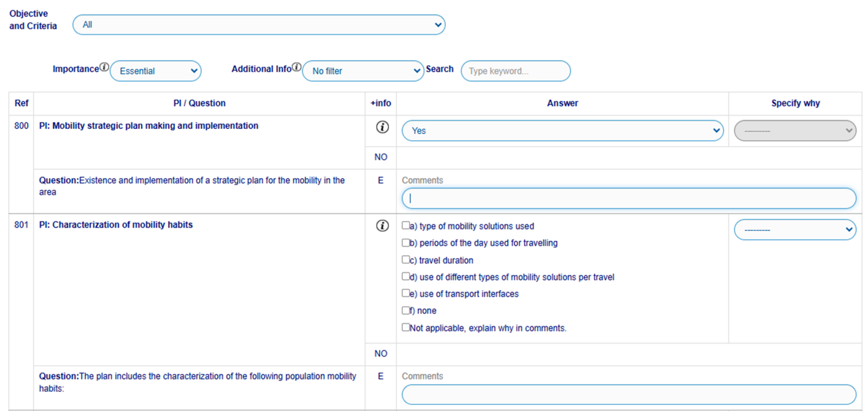This screenshot has width=868, height=417.
Task: Expand the Importance 'Essential' dropdown
Action: pyautogui.click(x=155, y=71)
